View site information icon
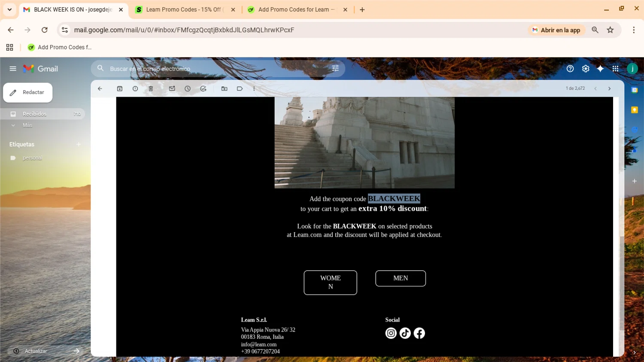644x362 pixels. click(65, 30)
